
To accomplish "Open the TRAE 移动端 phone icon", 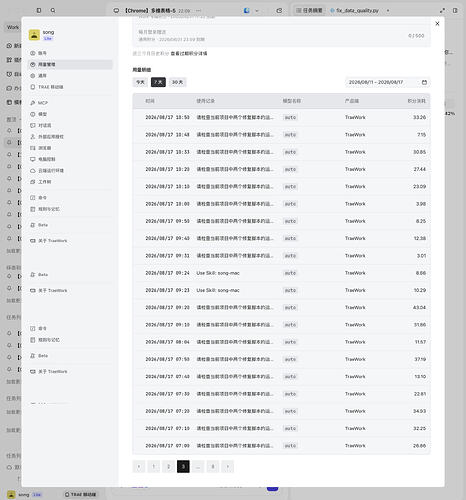I will click(33, 87).
